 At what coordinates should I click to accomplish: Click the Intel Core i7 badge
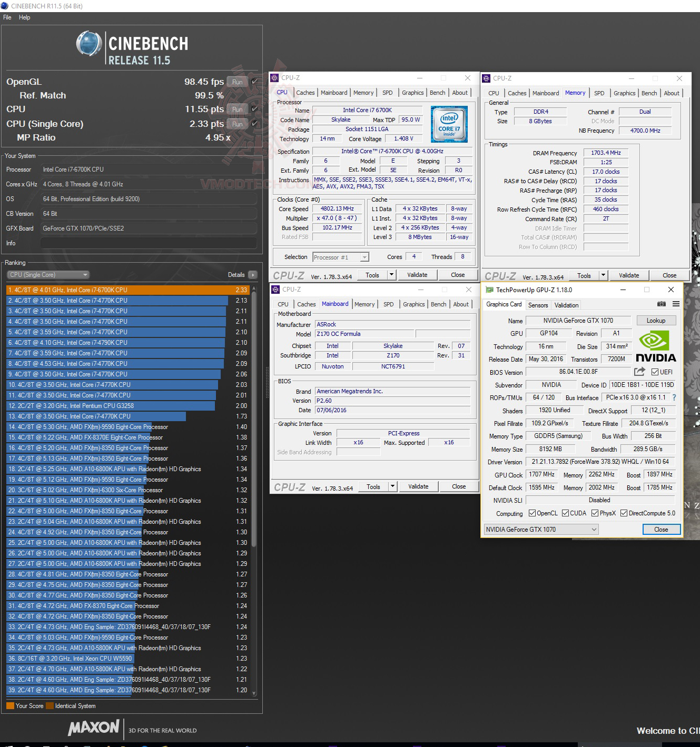(449, 124)
